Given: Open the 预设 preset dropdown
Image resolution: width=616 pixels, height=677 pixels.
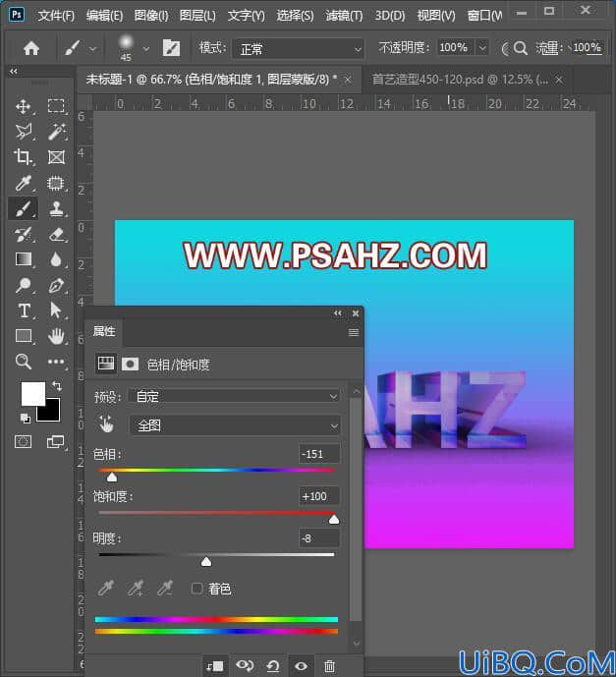Looking at the screenshot, I should tap(236, 396).
